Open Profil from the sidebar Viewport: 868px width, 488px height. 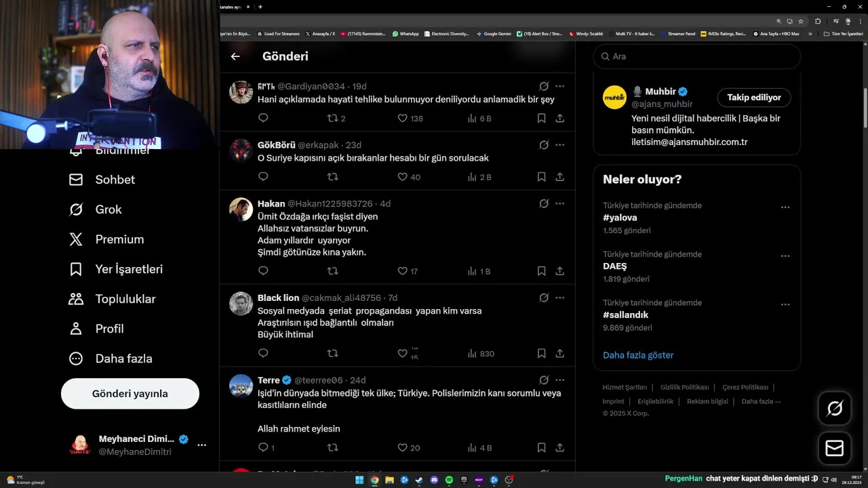click(96, 329)
